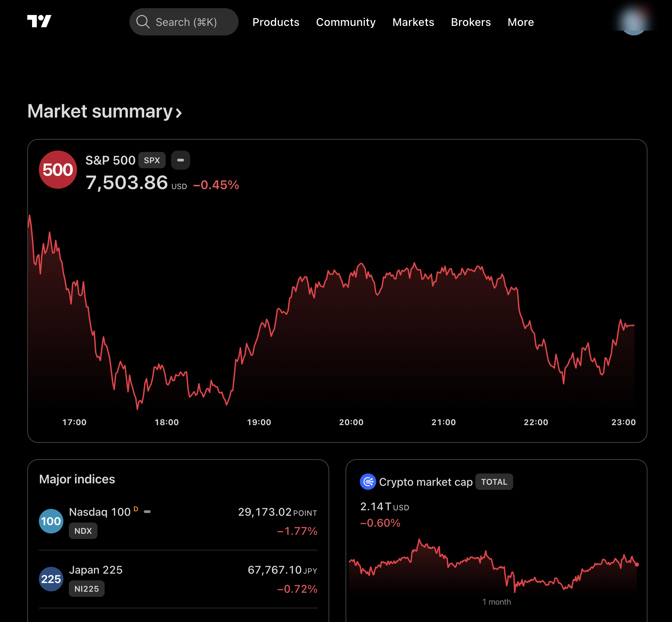Click the −1.77% Nasdaq change

click(297, 531)
